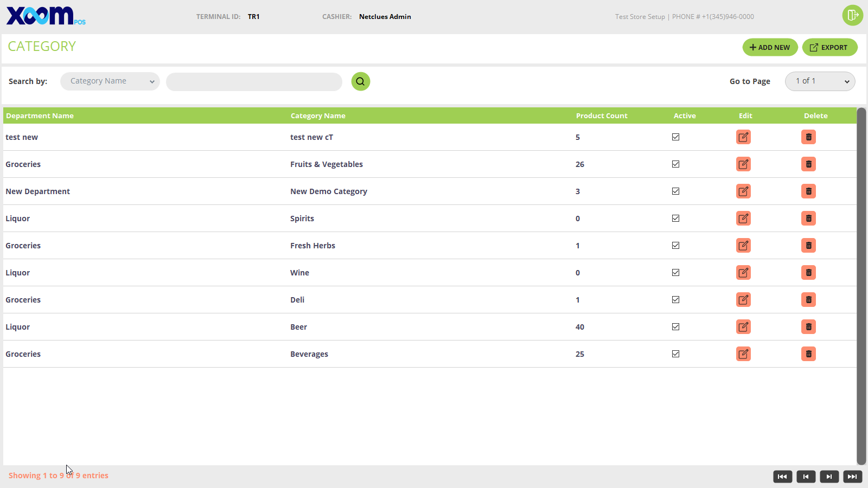Delete the test new cT category

808,137
